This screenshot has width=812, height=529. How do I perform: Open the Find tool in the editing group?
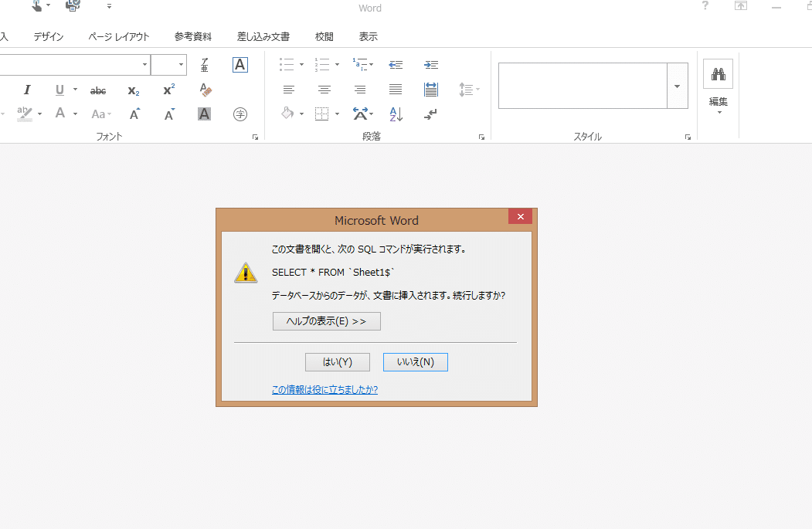click(x=718, y=74)
